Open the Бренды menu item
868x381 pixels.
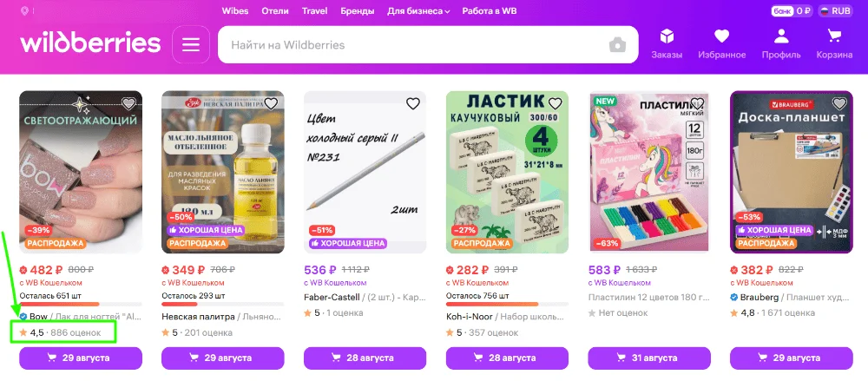coord(358,11)
